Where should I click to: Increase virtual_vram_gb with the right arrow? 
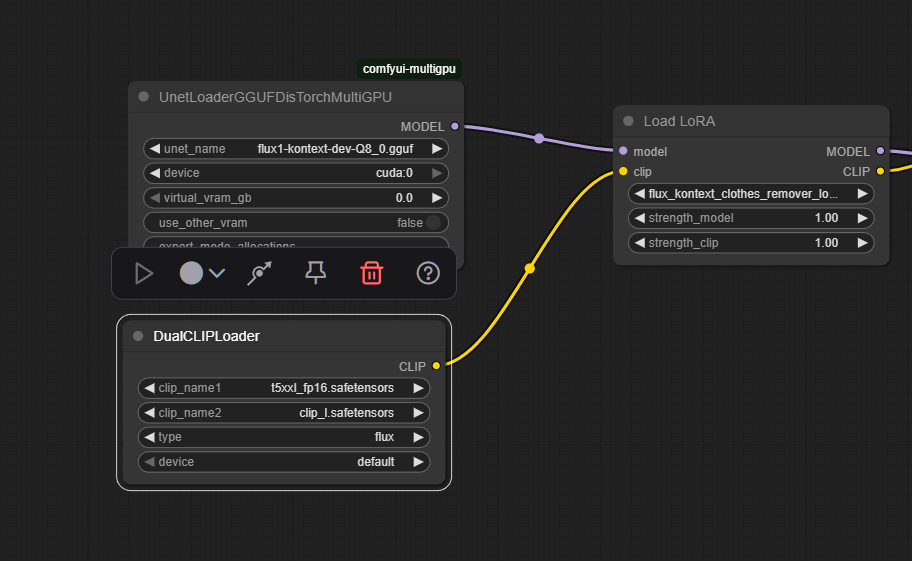pos(437,198)
